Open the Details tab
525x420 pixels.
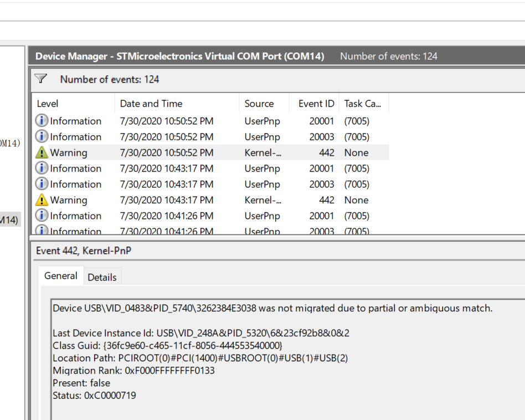click(102, 277)
